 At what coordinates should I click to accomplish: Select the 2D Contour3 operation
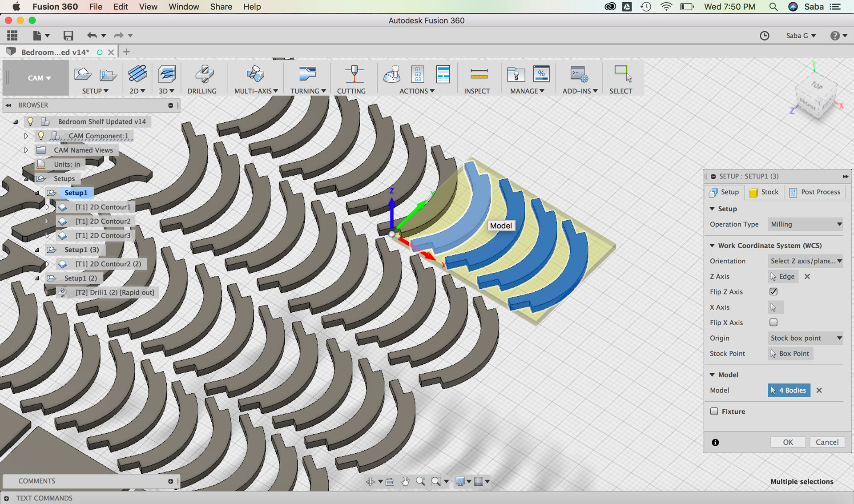click(x=103, y=235)
